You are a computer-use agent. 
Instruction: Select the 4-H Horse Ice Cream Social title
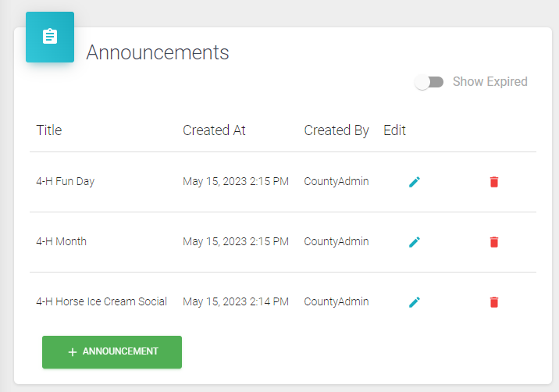pos(101,301)
